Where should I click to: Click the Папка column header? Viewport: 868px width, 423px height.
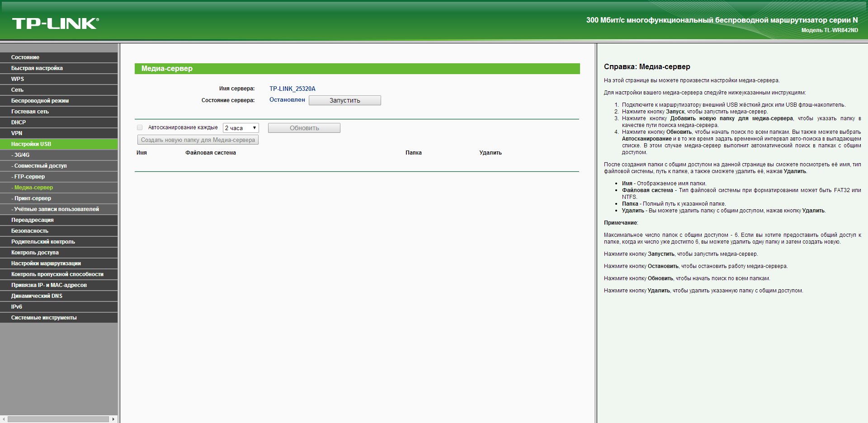pyautogui.click(x=414, y=153)
